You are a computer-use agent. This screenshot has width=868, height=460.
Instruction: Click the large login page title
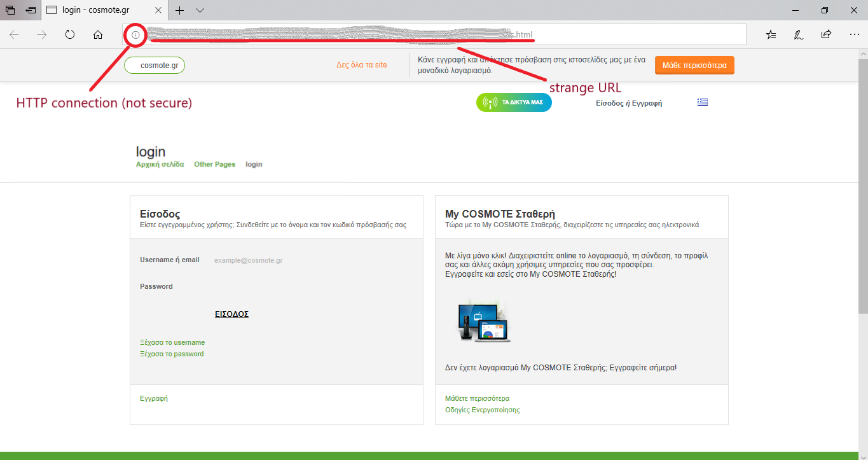(x=151, y=151)
